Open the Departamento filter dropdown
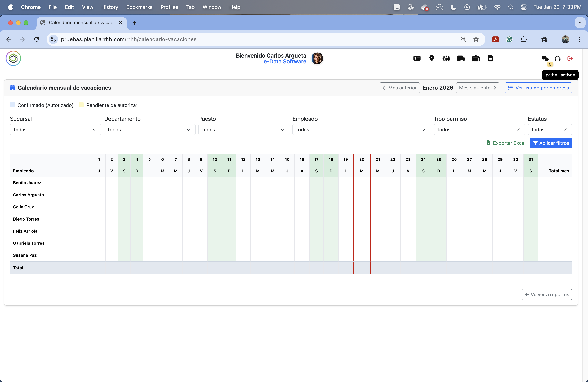Viewport: 588px width, 382px height. coord(150,130)
